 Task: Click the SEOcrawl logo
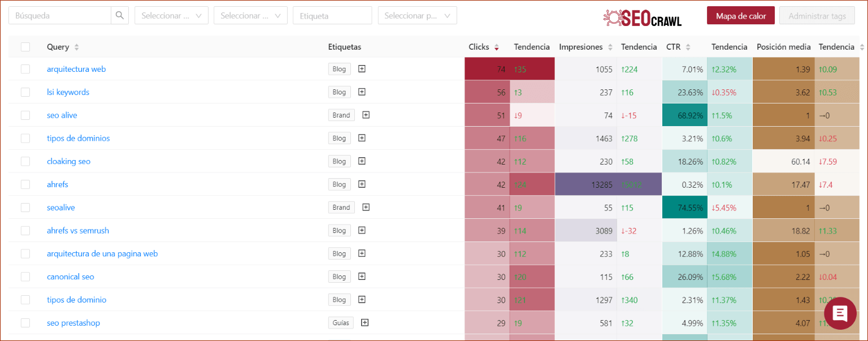(x=642, y=17)
